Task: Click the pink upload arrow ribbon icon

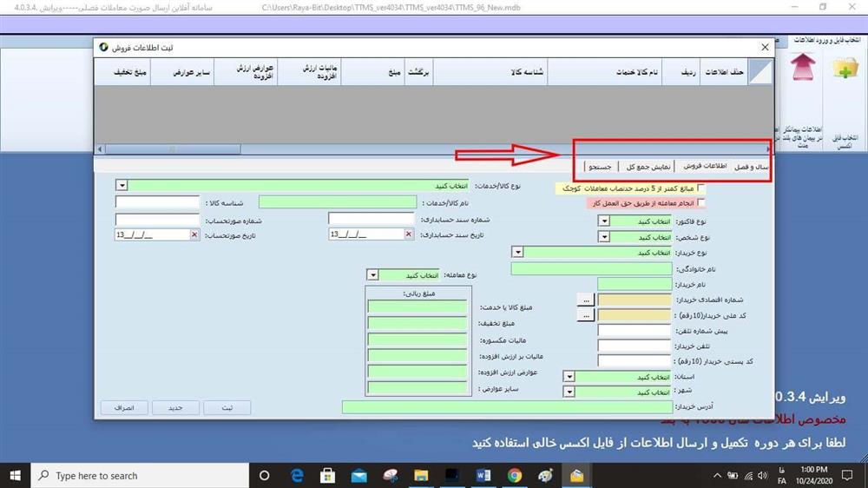Action: click(x=803, y=67)
